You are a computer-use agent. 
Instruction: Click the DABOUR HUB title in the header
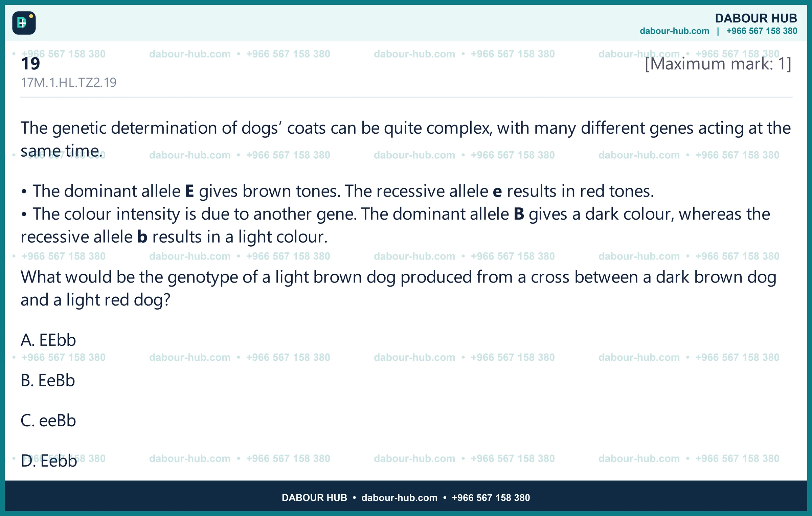coord(756,18)
